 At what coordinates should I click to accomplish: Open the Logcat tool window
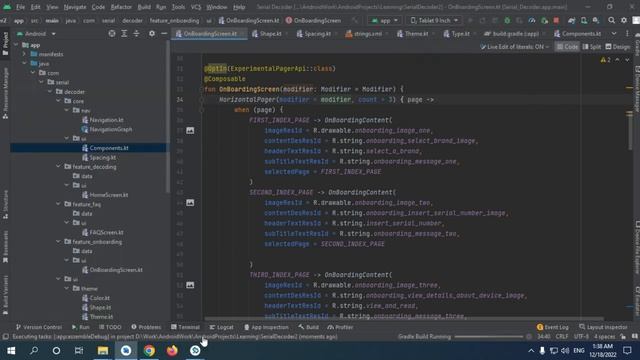(x=221, y=327)
